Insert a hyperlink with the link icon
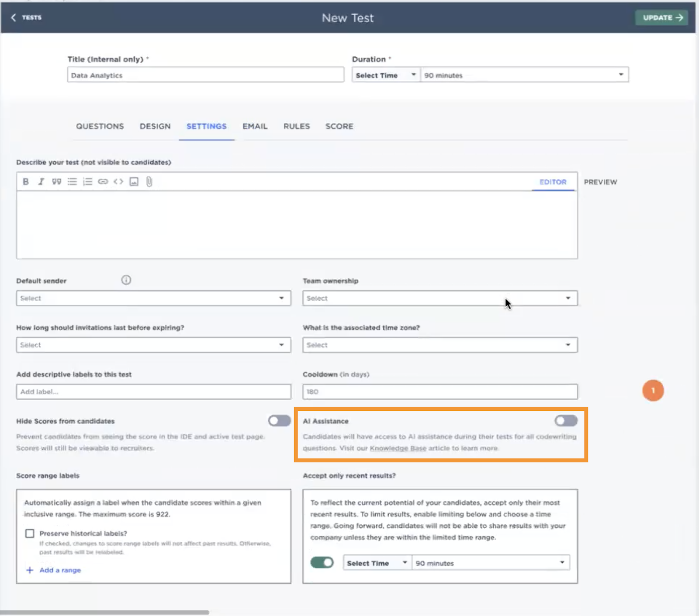 [103, 182]
